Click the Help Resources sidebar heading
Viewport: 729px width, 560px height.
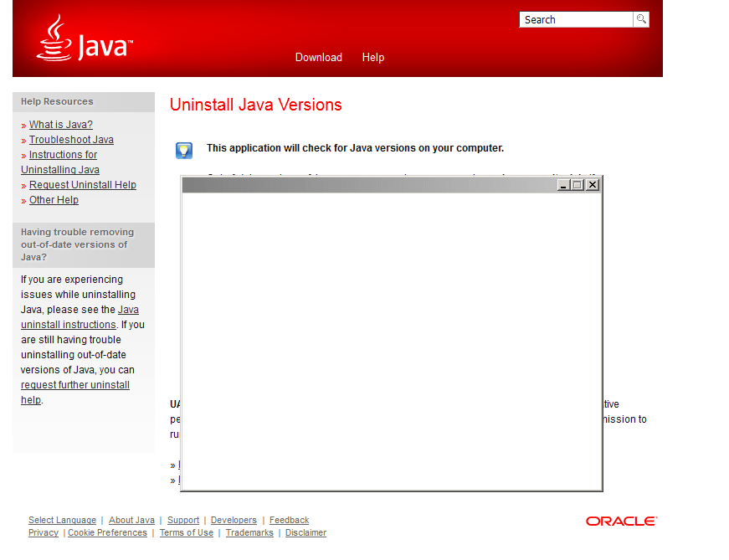57,101
